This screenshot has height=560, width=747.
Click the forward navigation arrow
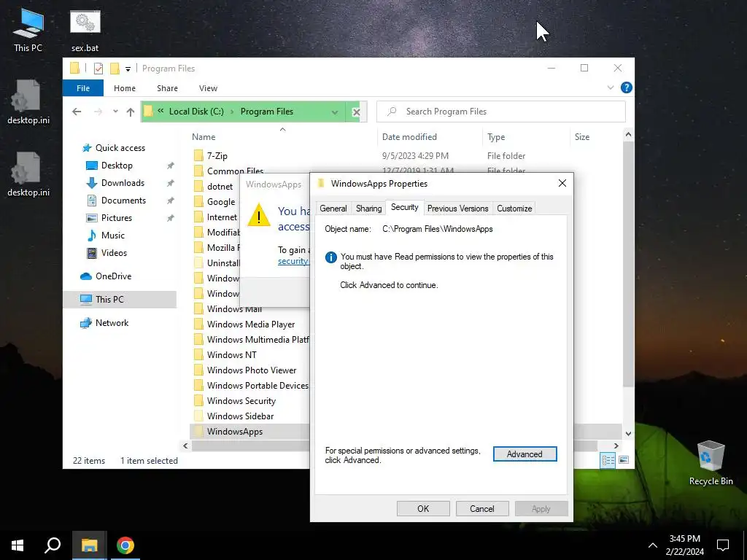[98, 112]
